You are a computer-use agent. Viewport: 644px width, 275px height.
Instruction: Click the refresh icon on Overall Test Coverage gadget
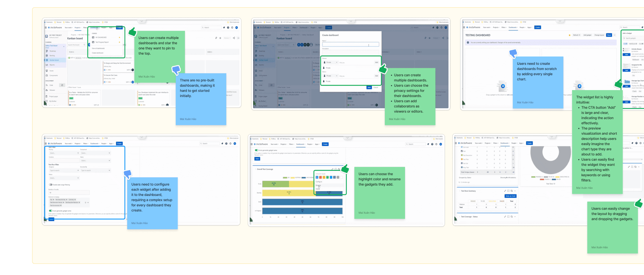pos(338,169)
